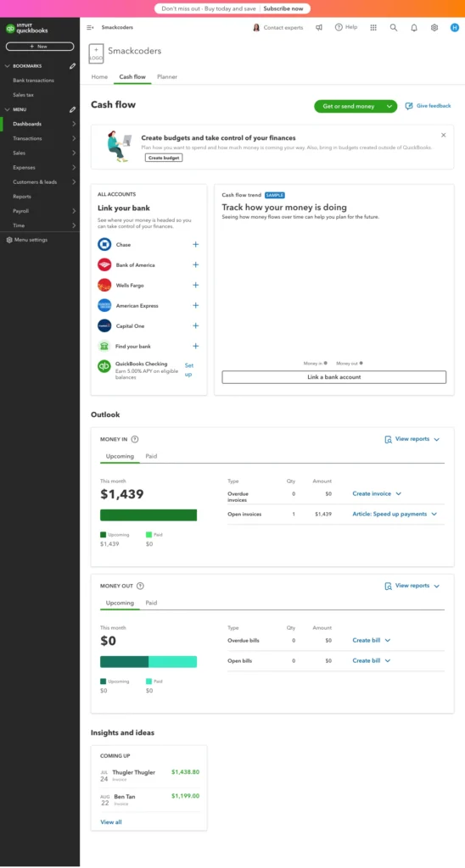Open the Ben Tan $1,199.00 invoice row
The height and width of the screenshot is (868, 465).
[x=149, y=800]
